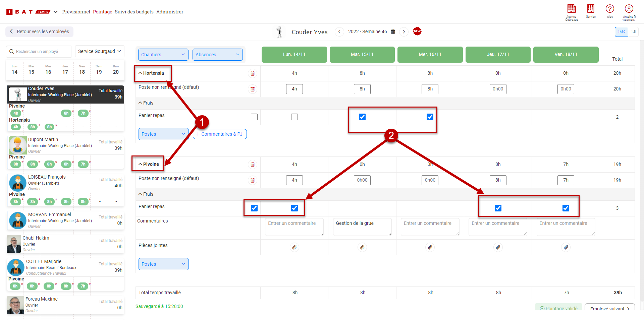Click Retour vers les employés button
This screenshot has width=644, height=320.
click(40, 31)
